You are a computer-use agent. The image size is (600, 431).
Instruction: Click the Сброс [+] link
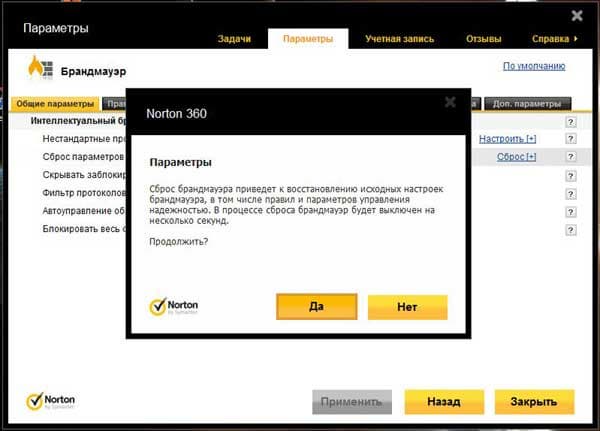[516, 157]
